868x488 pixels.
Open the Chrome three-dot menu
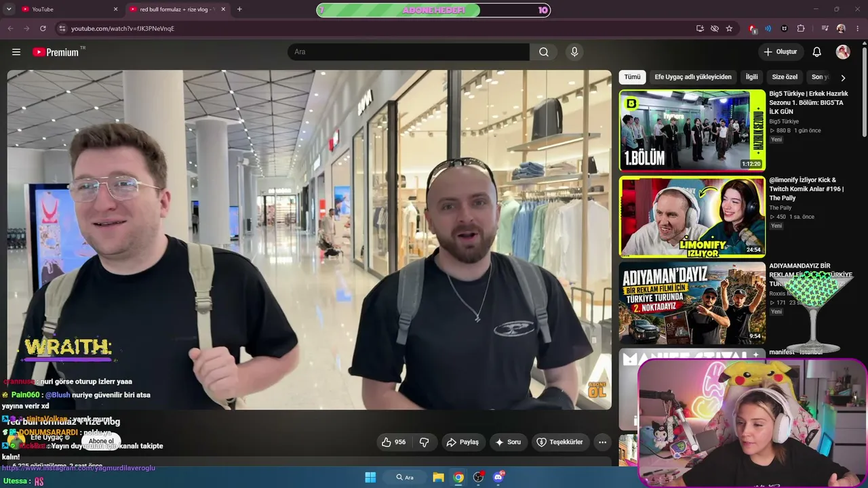(x=856, y=28)
